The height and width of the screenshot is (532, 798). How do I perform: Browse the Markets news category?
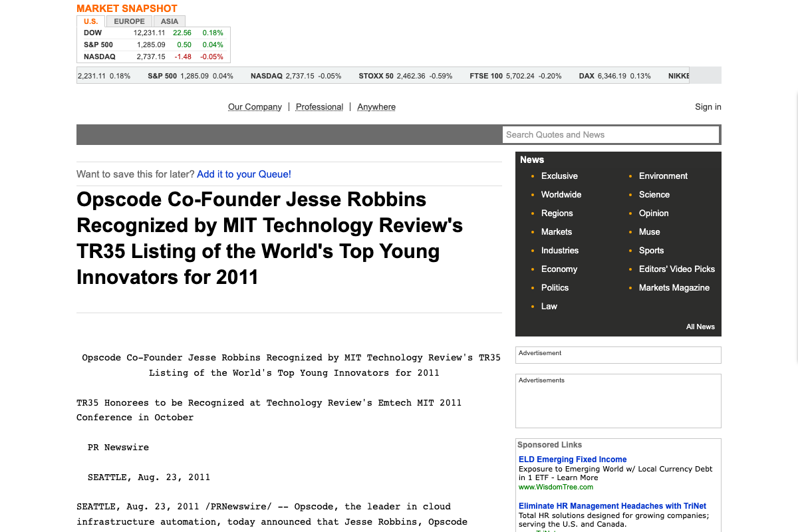[556, 231]
